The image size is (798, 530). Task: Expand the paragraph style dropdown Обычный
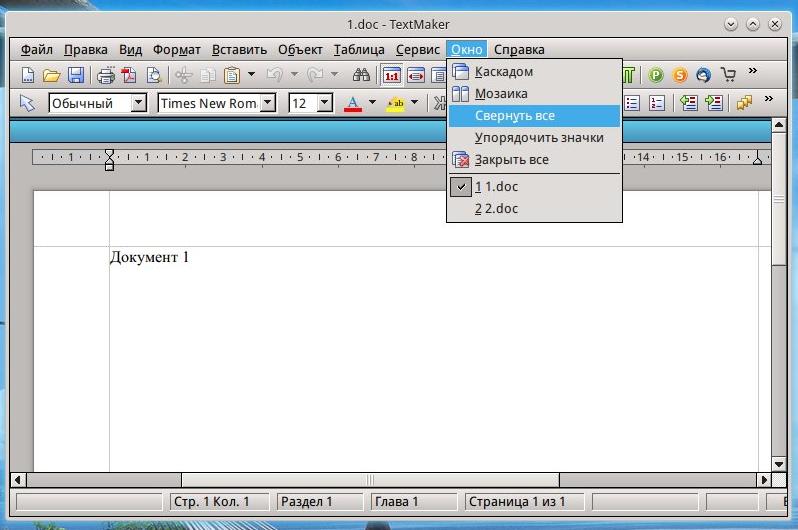coord(138,103)
